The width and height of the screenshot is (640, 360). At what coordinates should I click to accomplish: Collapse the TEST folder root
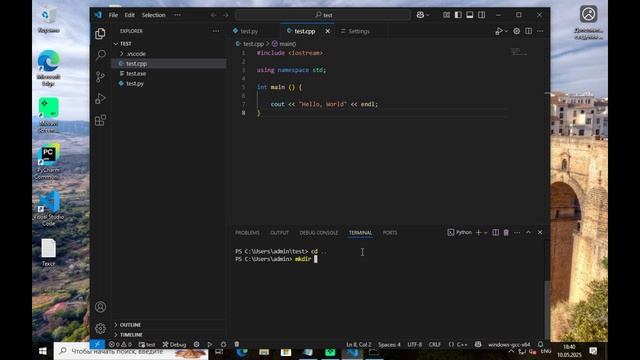point(126,44)
